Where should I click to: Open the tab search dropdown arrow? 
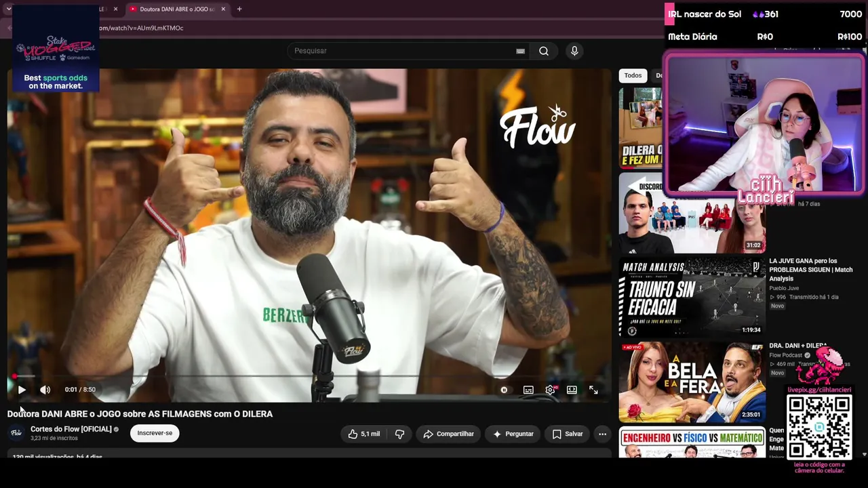click(8, 9)
